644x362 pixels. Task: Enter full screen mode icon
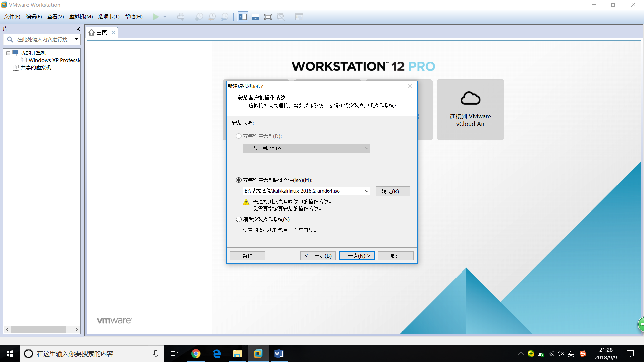pos(268,17)
